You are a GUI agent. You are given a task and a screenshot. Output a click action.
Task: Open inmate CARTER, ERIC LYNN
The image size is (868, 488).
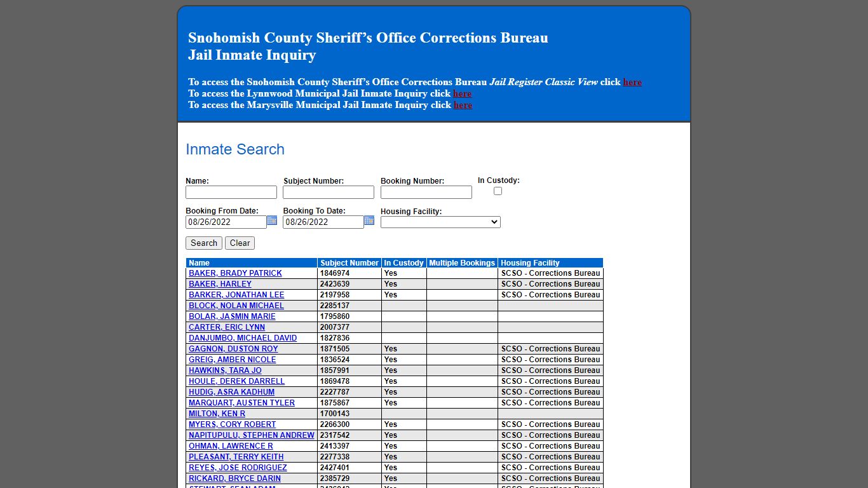tap(227, 327)
